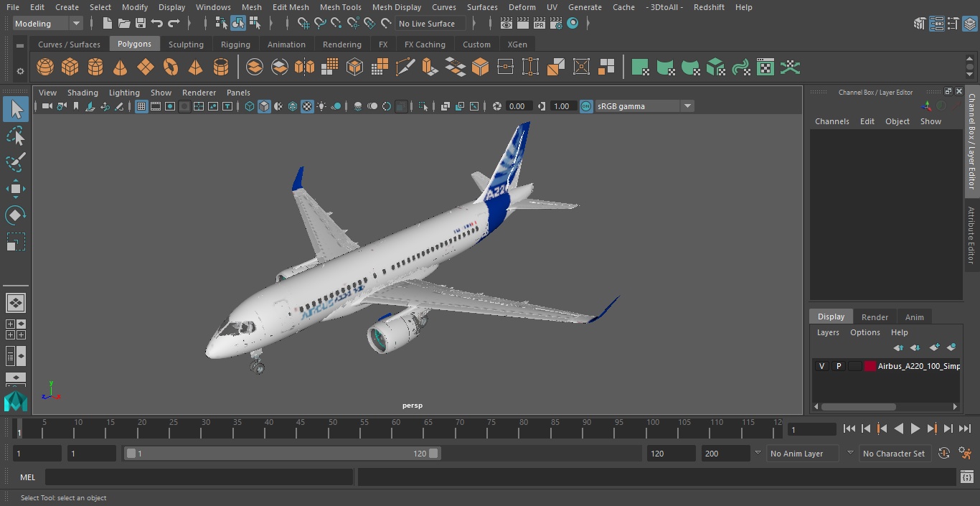Click the time range slider bar
This screenshot has width=980, height=506.
(283, 454)
